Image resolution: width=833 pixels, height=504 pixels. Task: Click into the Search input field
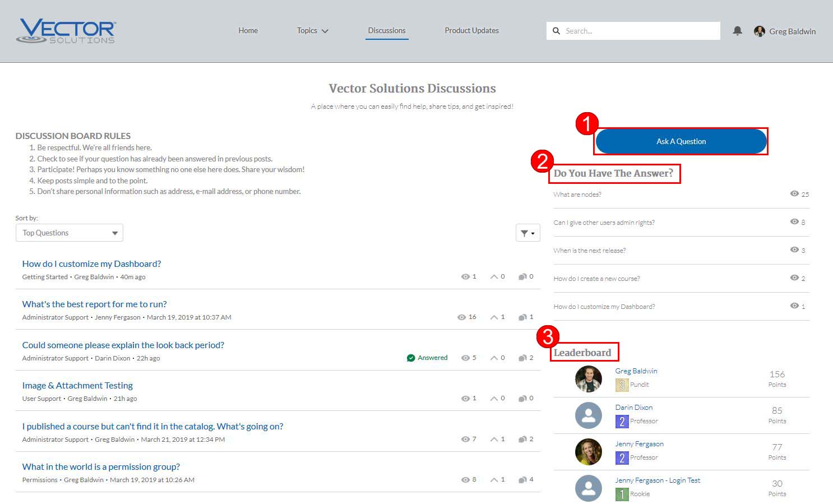(639, 31)
